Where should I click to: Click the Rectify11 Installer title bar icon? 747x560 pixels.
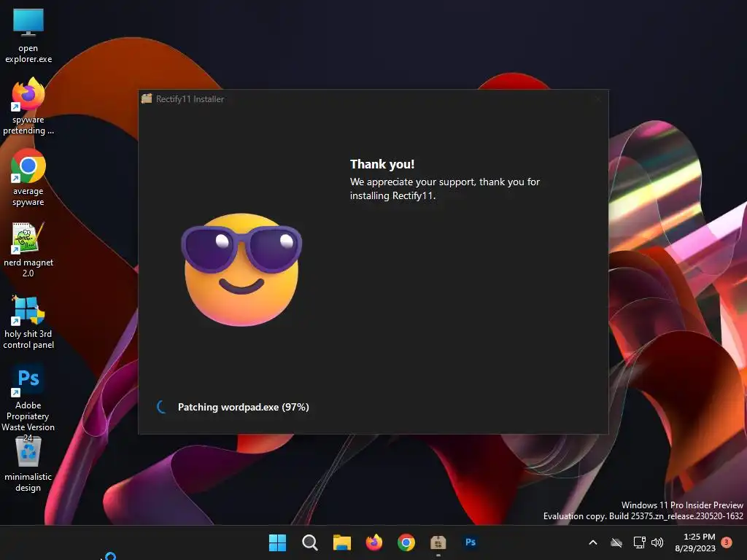(x=147, y=98)
